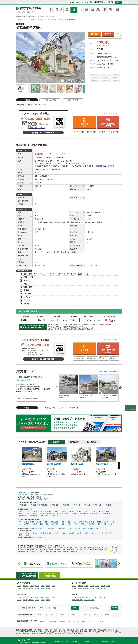Image resolution: width=138 pixels, height=644 pixels.
Task: Open the 店舗検索 menu
Action: (117, 10)
